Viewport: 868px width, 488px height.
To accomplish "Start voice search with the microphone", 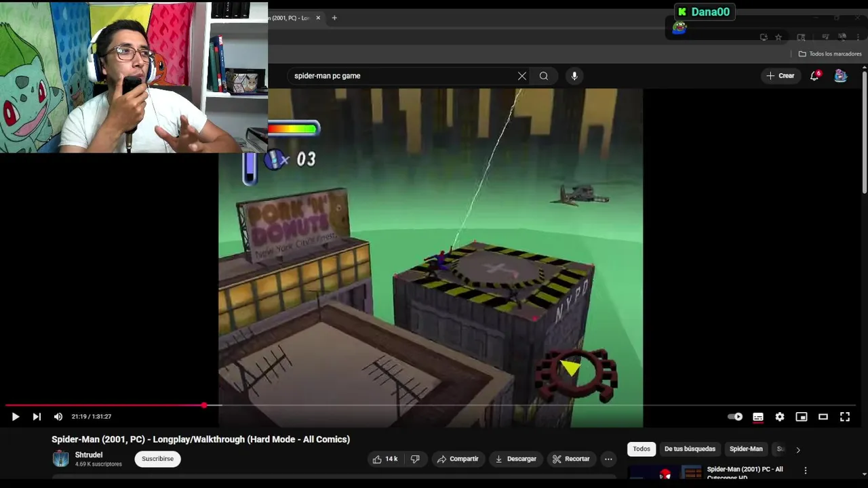I will [x=574, y=76].
